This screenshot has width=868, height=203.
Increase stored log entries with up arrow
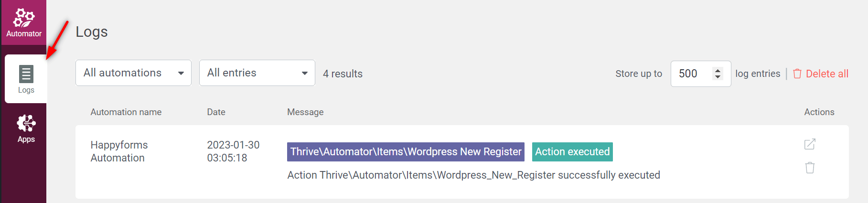coord(718,70)
